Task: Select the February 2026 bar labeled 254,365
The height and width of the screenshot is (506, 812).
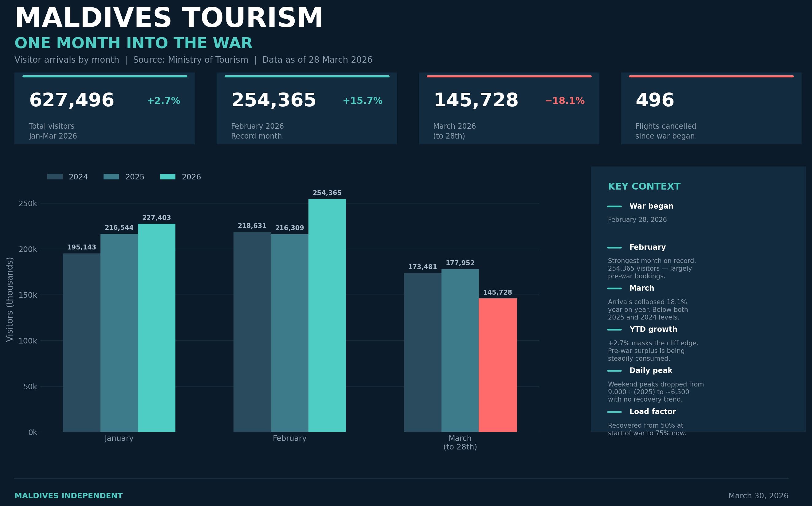Action: [327, 315]
